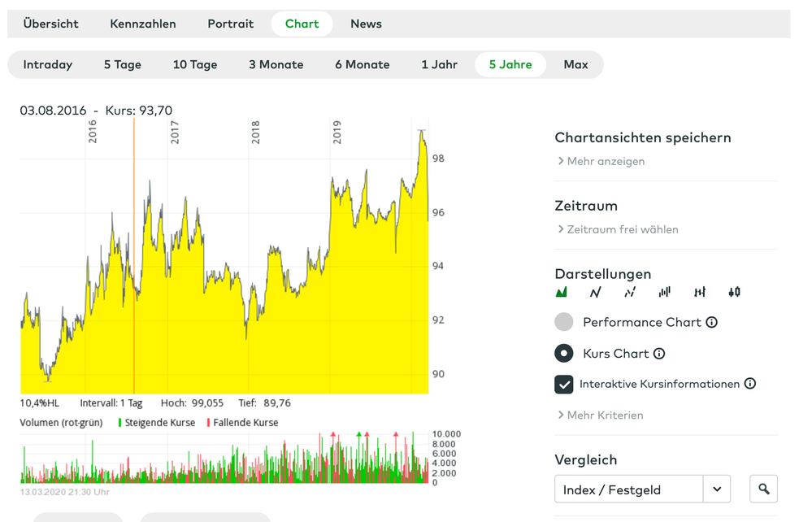
Task: Select the Kurs Chart radio button
Action: [x=564, y=353]
